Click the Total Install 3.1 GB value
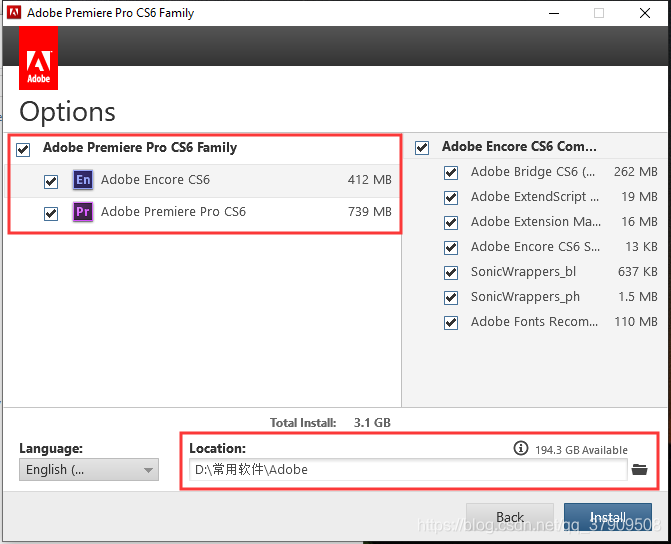The height and width of the screenshot is (544, 671). point(372,423)
